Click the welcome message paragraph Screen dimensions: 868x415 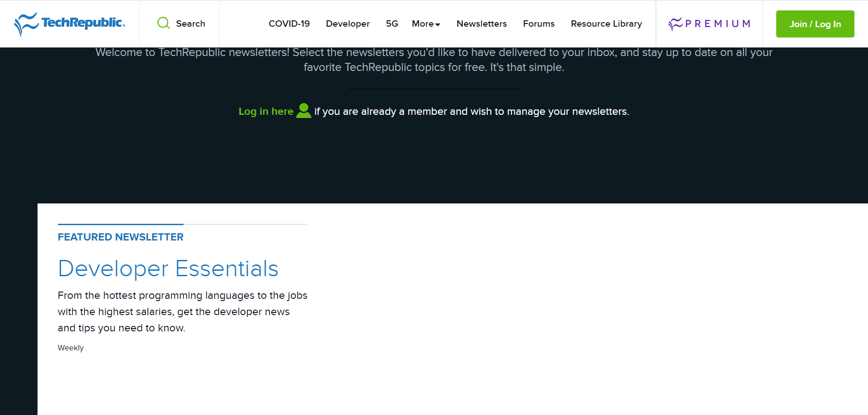tap(434, 60)
